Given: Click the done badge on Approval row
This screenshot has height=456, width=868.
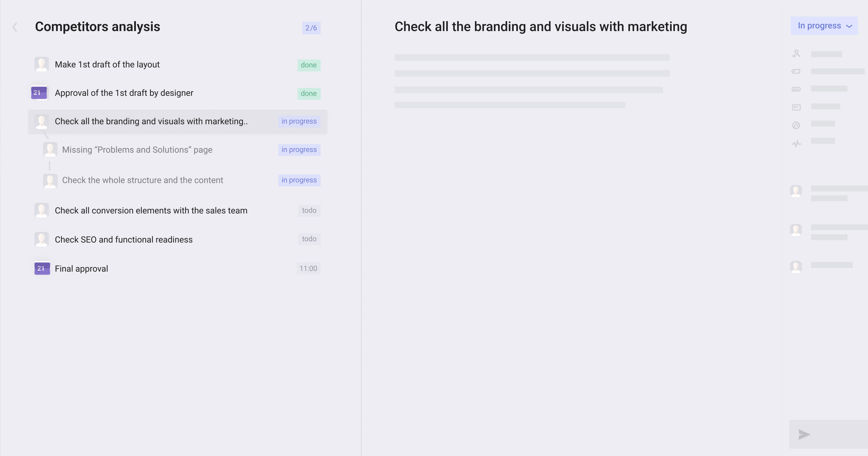Looking at the screenshot, I should [309, 93].
